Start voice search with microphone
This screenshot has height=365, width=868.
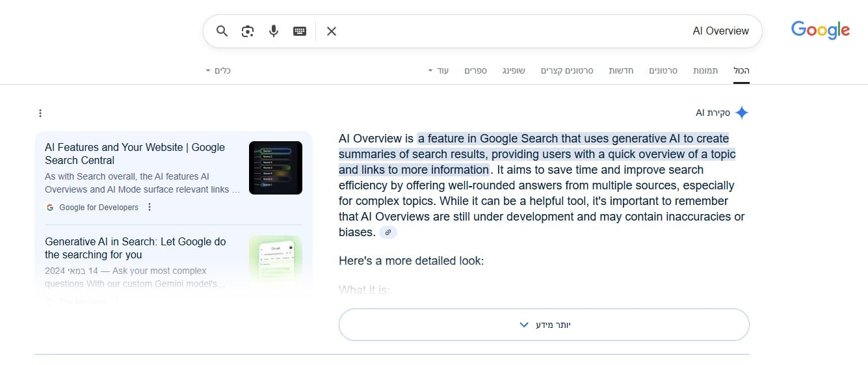(x=274, y=31)
